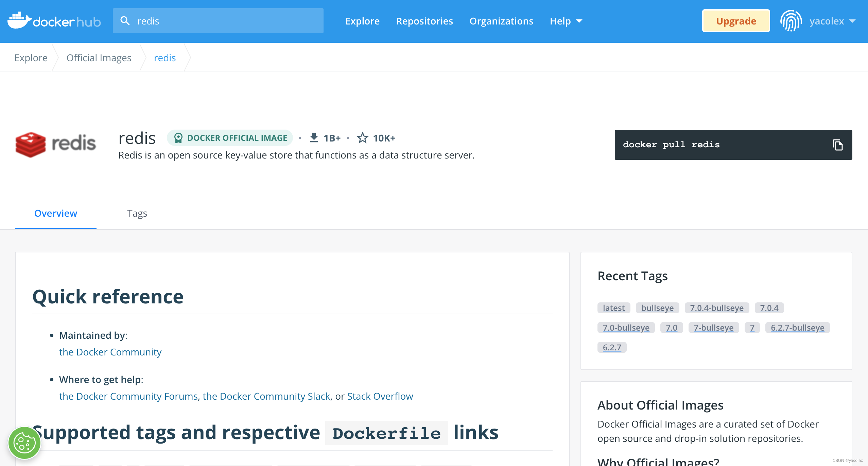Click the Quick reference heading

[x=108, y=297]
